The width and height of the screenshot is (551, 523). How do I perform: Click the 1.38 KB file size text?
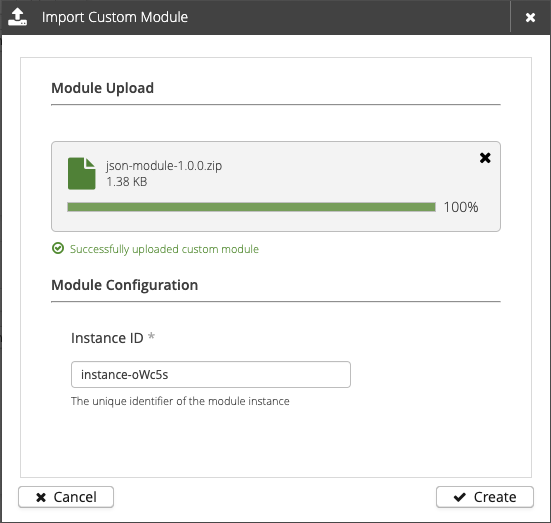click(x=127, y=182)
